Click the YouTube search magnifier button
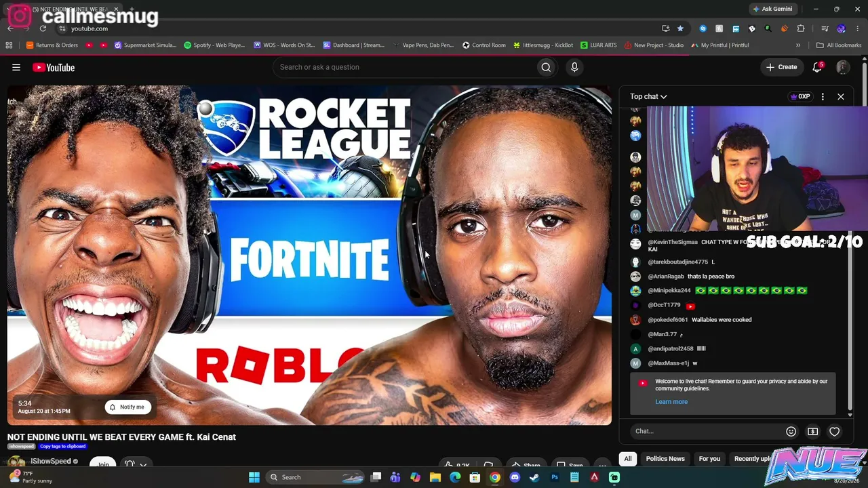This screenshot has width=868, height=488. 546,67
